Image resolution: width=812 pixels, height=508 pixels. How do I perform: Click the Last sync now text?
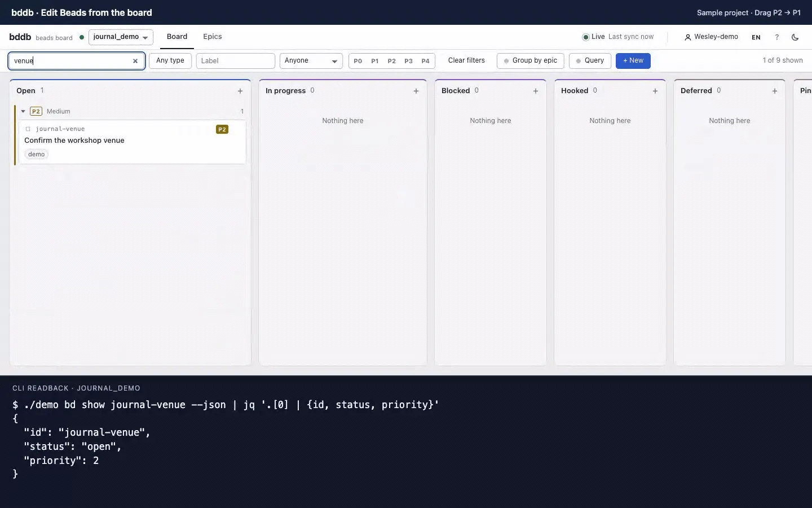coord(631,37)
